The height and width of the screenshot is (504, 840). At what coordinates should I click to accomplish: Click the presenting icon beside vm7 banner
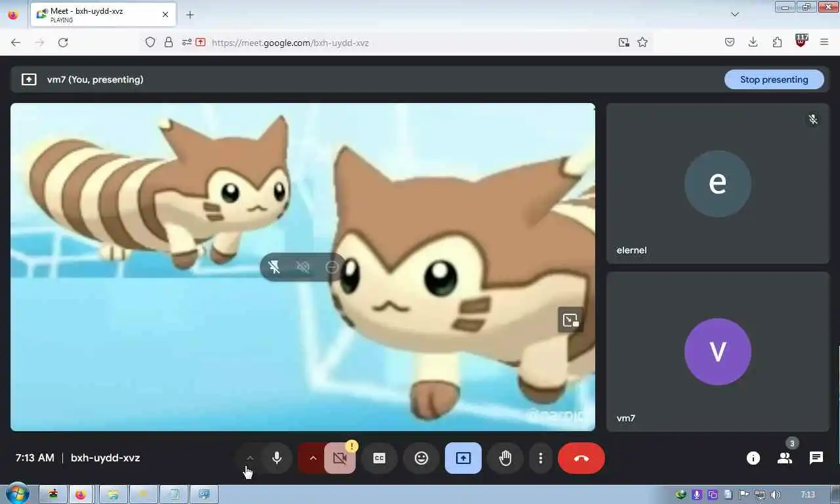29,79
